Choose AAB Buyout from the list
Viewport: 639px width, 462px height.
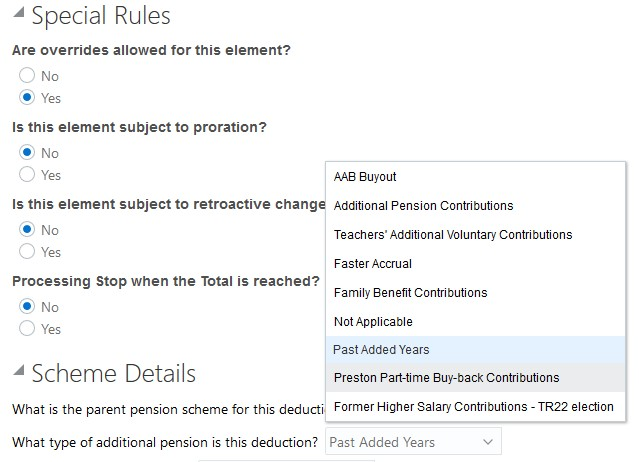(365, 177)
